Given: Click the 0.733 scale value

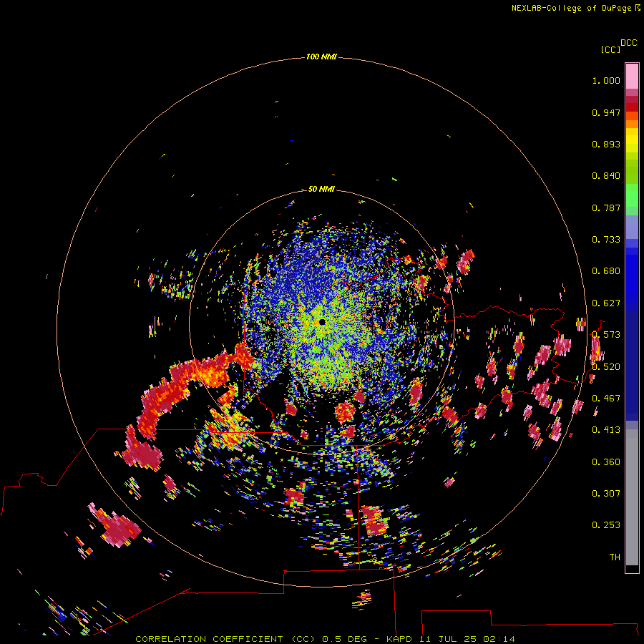Looking at the screenshot, I should coord(606,240).
